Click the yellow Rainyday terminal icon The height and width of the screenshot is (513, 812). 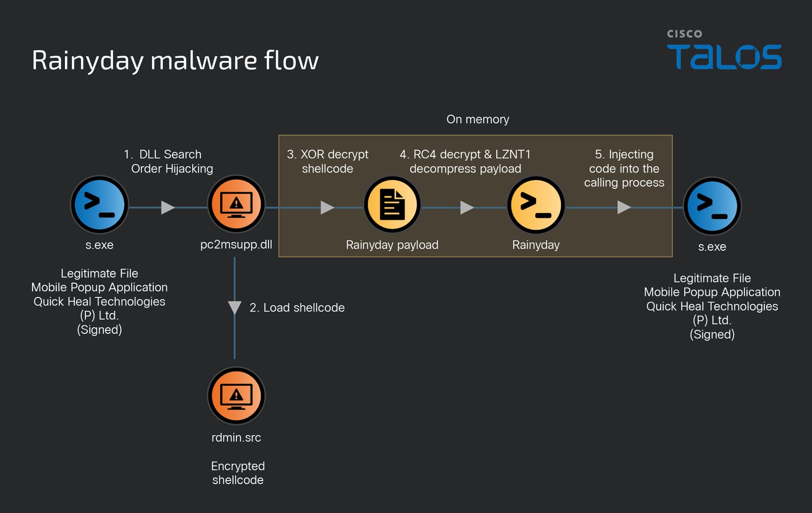click(x=536, y=205)
